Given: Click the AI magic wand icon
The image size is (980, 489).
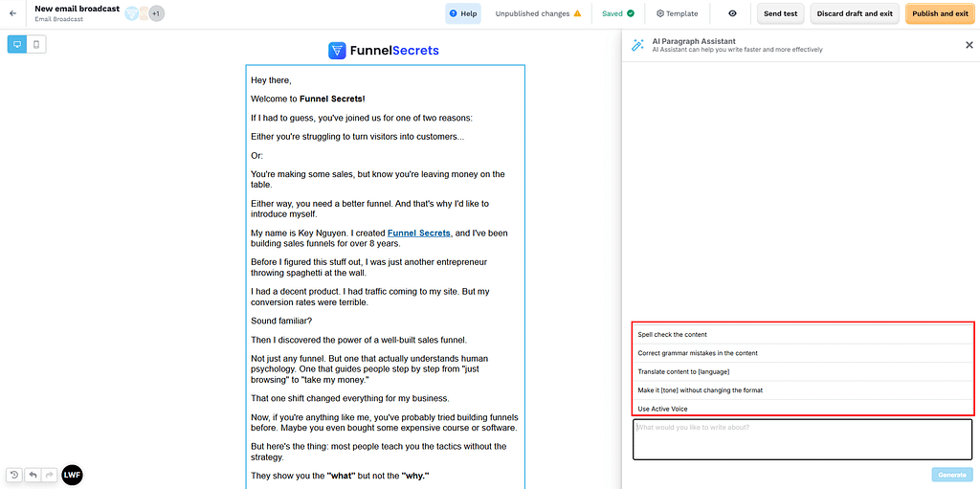Looking at the screenshot, I should point(638,45).
